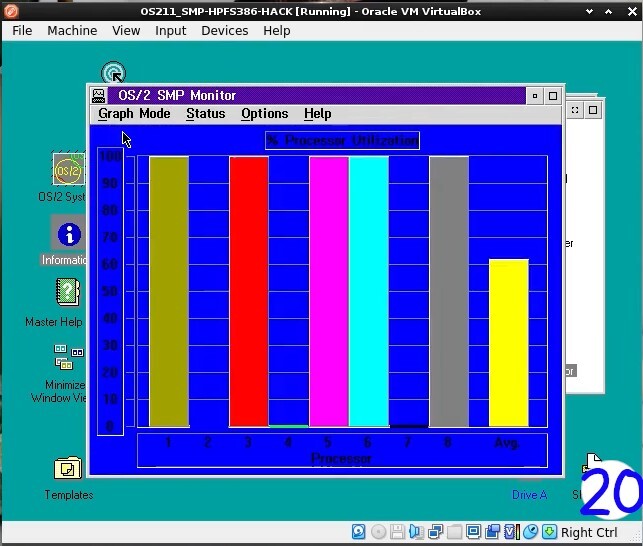This screenshot has height=546, width=643.
Task: Open VirtualBox Input menu
Action: point(171,31)
